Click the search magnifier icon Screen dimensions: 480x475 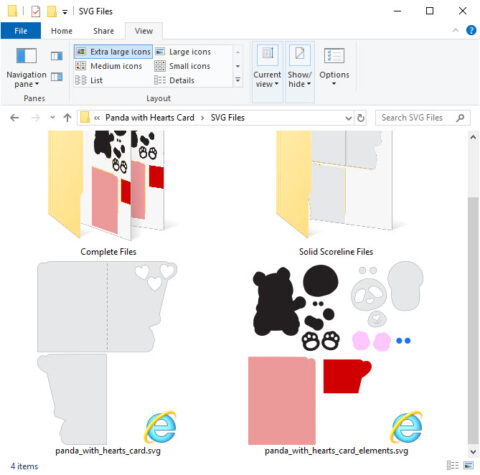click(460, 118)
